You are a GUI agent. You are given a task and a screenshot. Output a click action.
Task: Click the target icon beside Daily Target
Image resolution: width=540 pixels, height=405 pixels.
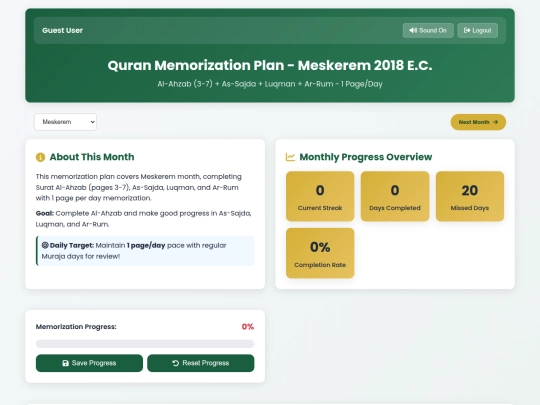point(45,245)
